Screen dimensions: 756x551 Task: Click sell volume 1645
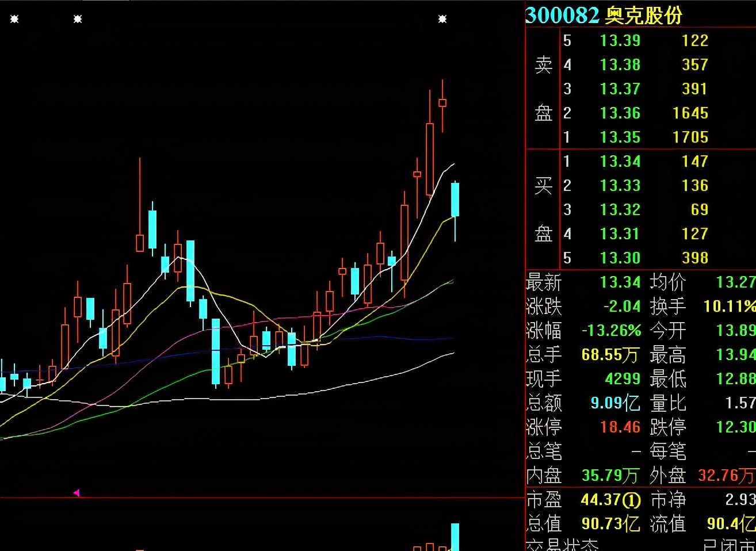point(690,113)
